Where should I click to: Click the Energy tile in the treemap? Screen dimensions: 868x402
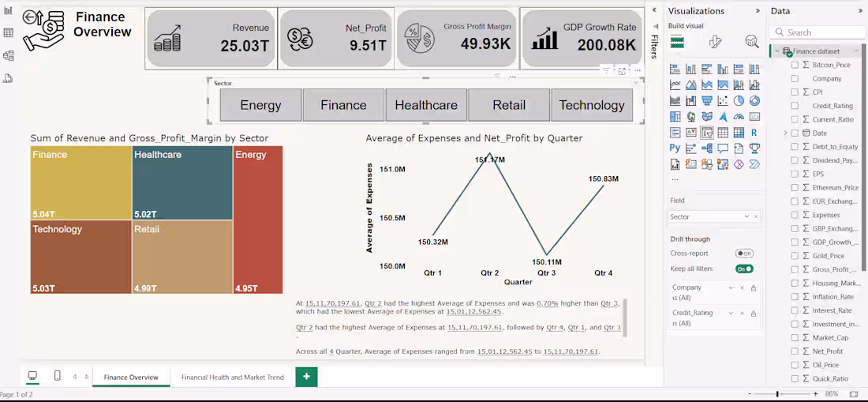point(258,220)
